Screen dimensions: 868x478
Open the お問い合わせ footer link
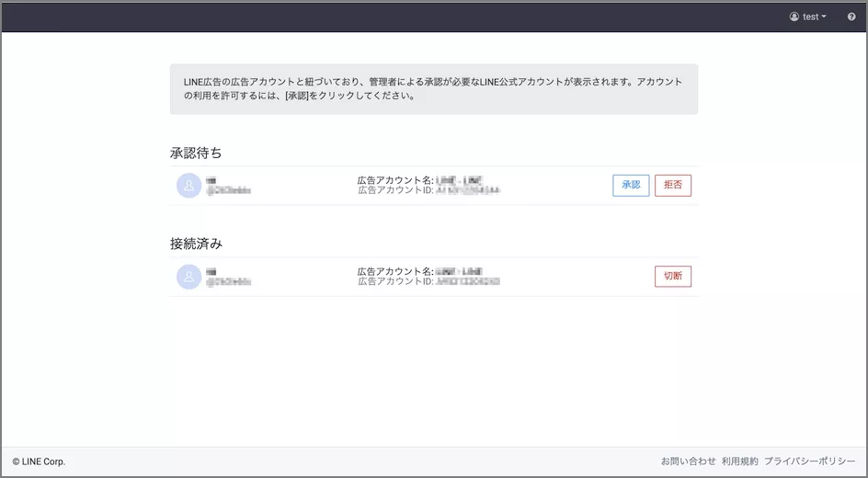[688, 461]
